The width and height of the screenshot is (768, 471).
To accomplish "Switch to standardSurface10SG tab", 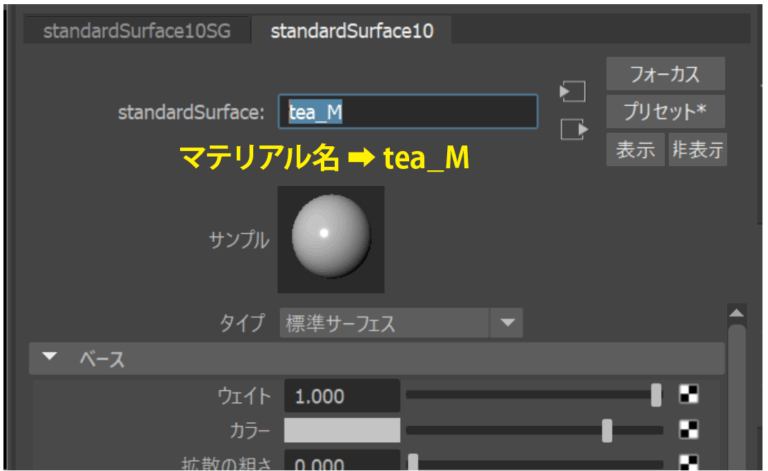I will click(136, 31).
